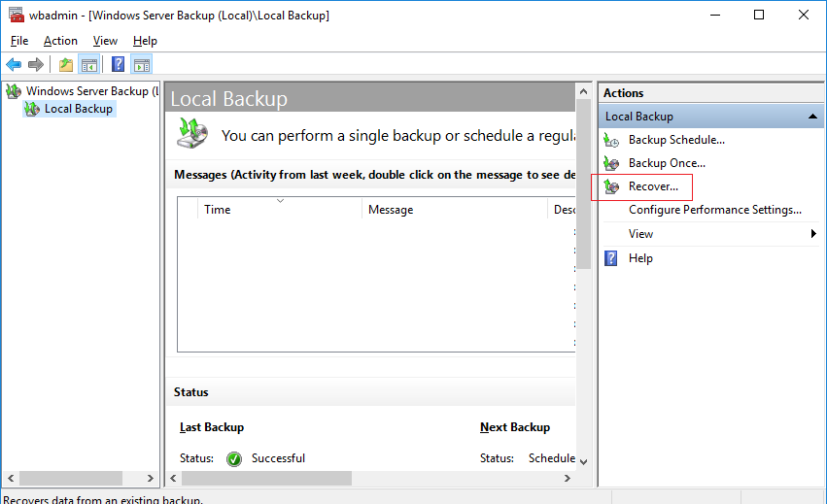The width and height of the screenshot is (827, 504).
Task: Open the View menu in menu bar
Action: (x=105, y=41)
